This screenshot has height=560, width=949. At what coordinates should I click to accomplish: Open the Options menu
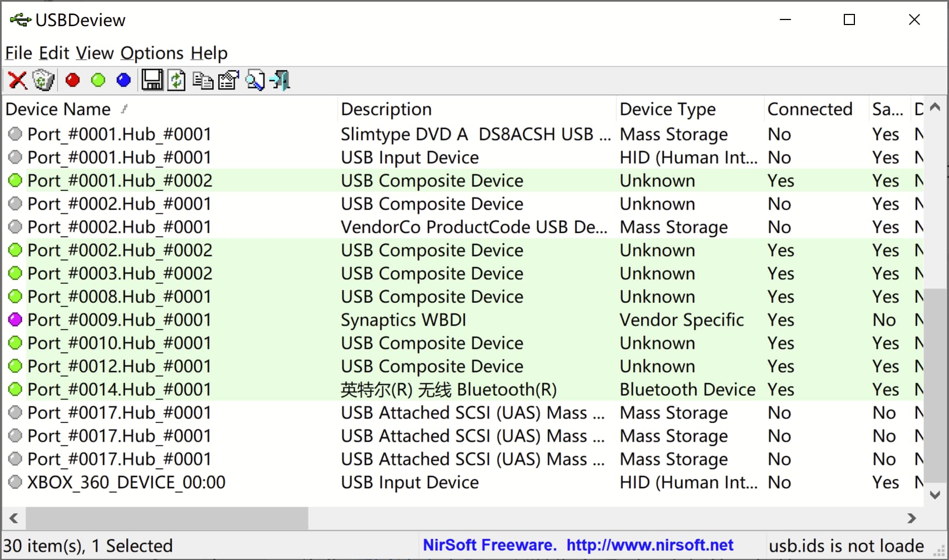coord(151,53)
